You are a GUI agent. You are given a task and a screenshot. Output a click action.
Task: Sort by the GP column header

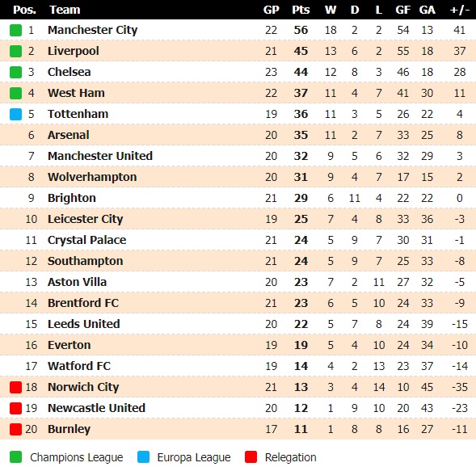pyautogui.click(x=271, y=10)
